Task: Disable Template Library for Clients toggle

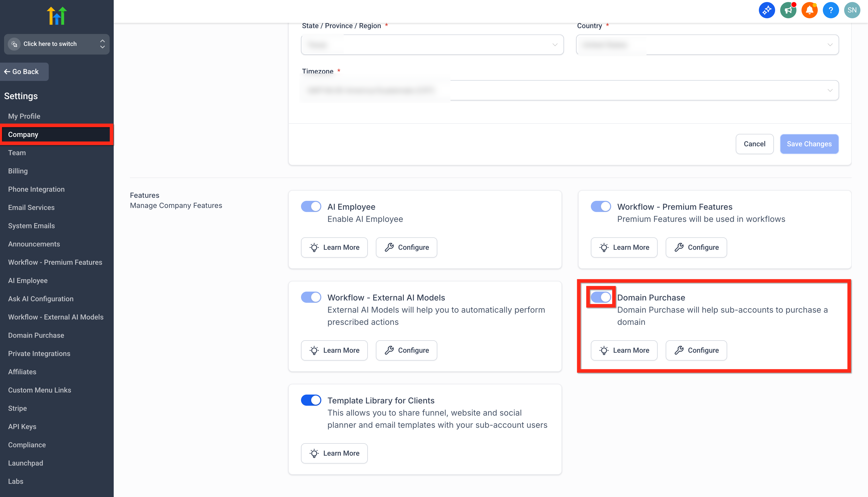Action: [x=311, y=400]
